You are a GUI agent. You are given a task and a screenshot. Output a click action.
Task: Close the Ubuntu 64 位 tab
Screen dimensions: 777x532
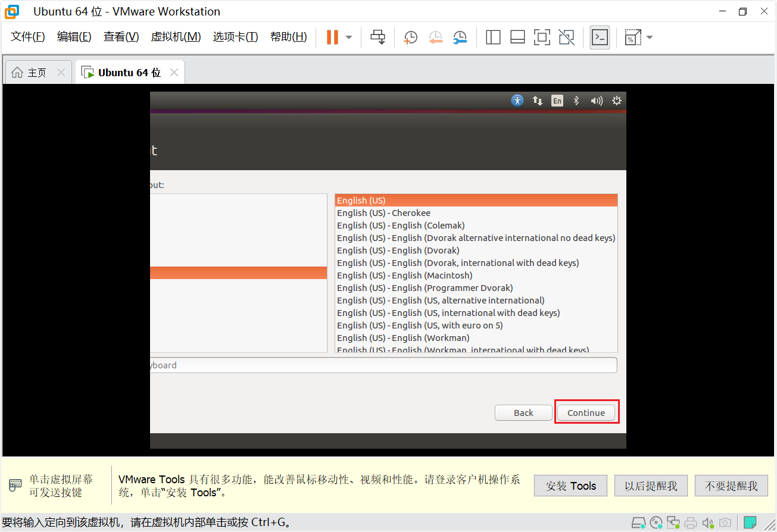[174, 73]
